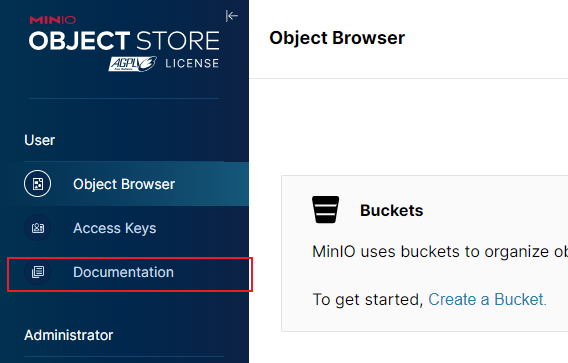
Task: Click the AGPLv3 license badge
Action: coord(132,64)
